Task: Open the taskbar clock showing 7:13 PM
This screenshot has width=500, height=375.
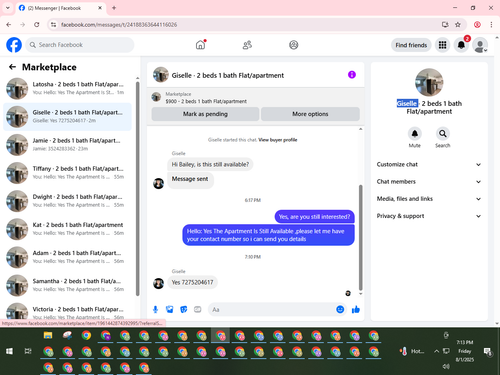Action: 465,351
